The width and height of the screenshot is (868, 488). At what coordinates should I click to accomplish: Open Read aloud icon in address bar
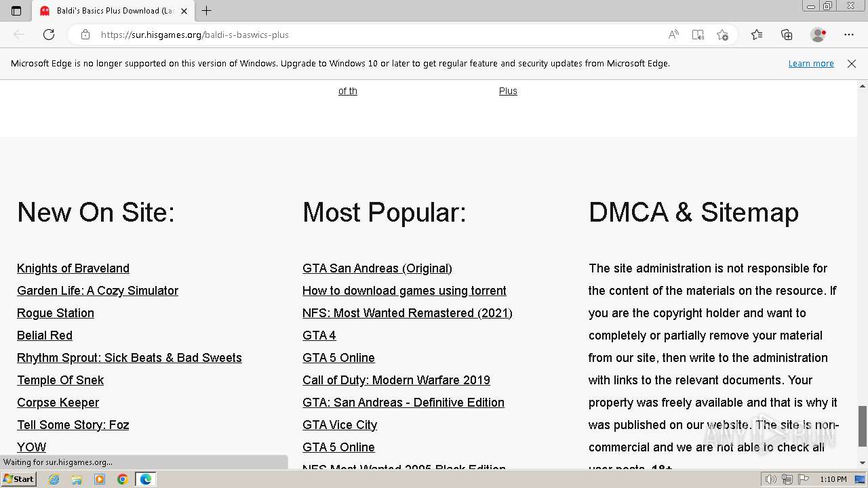click(x=673, y=35)
